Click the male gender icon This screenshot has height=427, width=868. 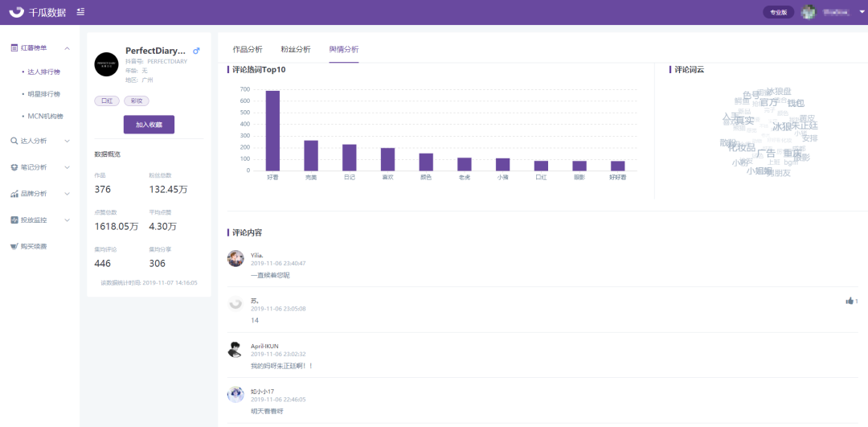196,51
